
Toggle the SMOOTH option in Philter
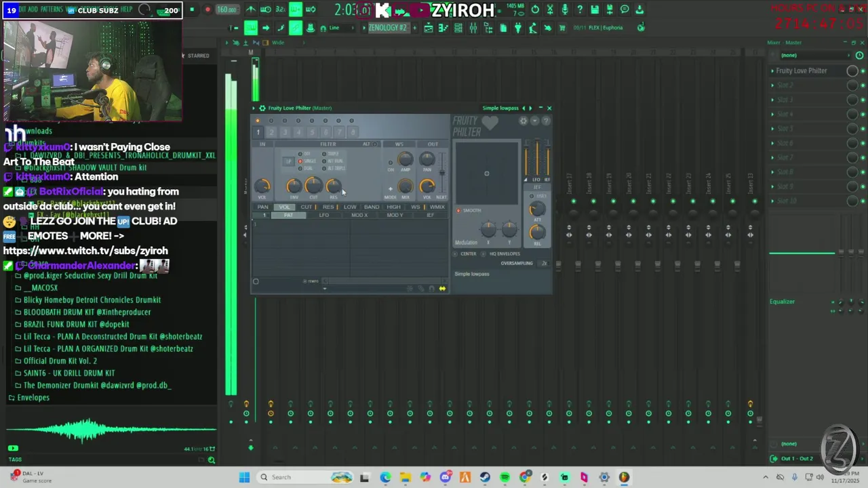click(x=458, y=211)
